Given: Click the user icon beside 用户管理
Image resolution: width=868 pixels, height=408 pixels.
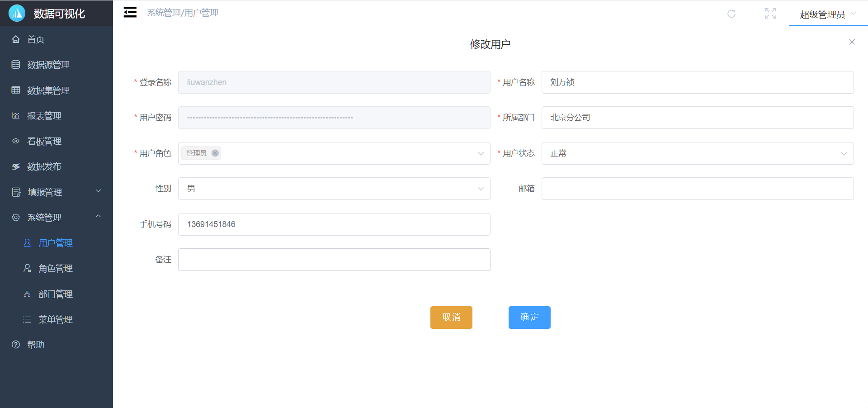Looking at the screenshot, I should [x=27, y=243].
